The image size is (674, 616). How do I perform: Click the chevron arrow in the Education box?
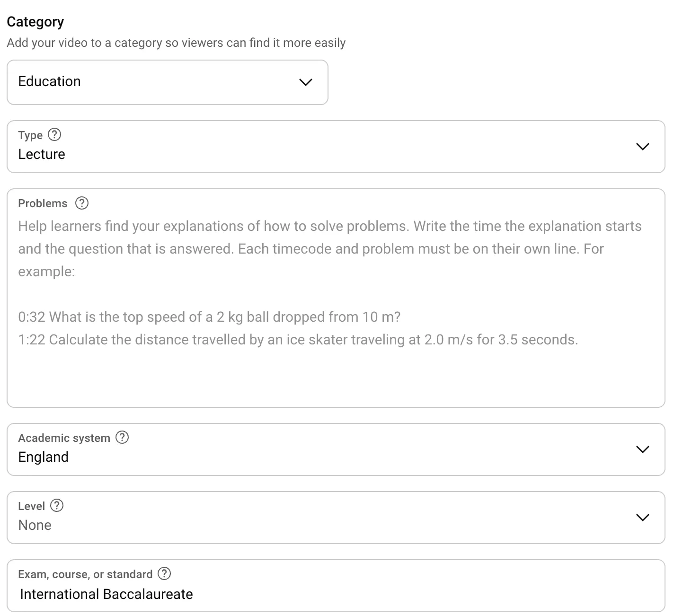coord(306,82)
